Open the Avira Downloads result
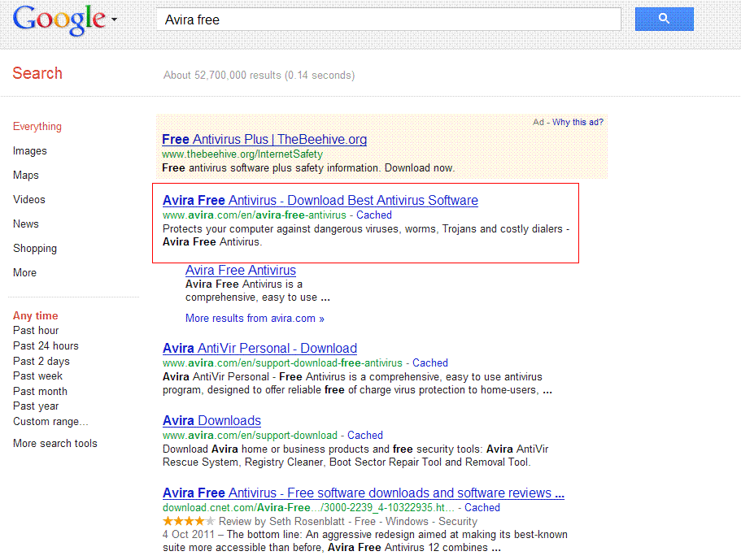The image size is (741, 560). (211, 420)
